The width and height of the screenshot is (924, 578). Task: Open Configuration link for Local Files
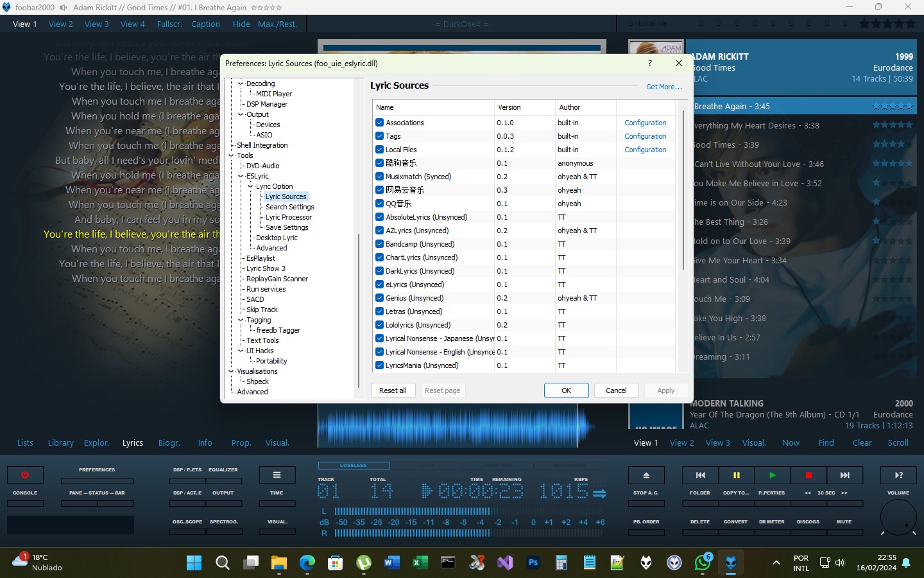(645, 150)
